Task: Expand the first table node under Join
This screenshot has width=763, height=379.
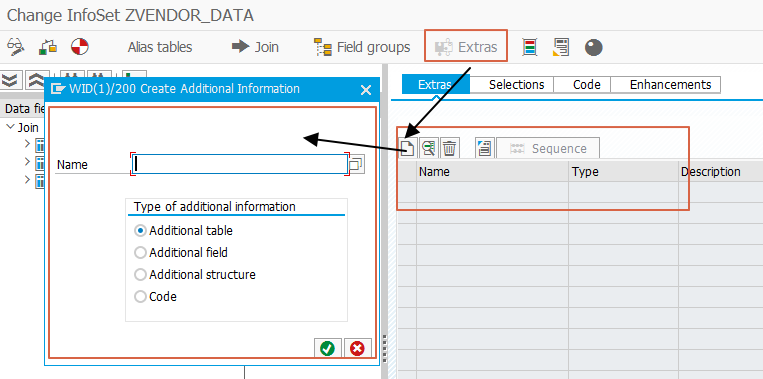Action: point(27,144)
